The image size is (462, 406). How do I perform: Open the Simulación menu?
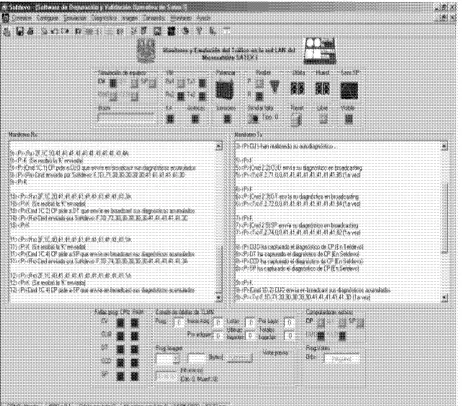[75, 18]
